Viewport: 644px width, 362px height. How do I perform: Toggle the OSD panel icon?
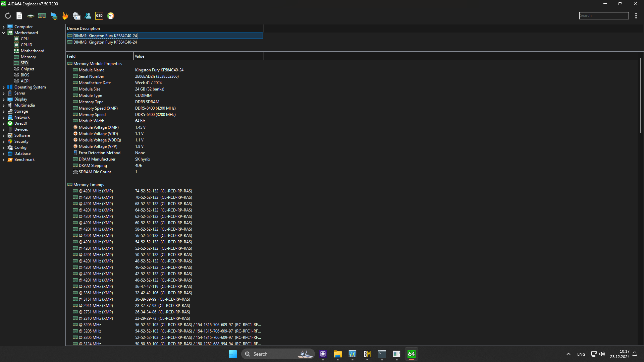pyautogui.click(x=99, y=16)
